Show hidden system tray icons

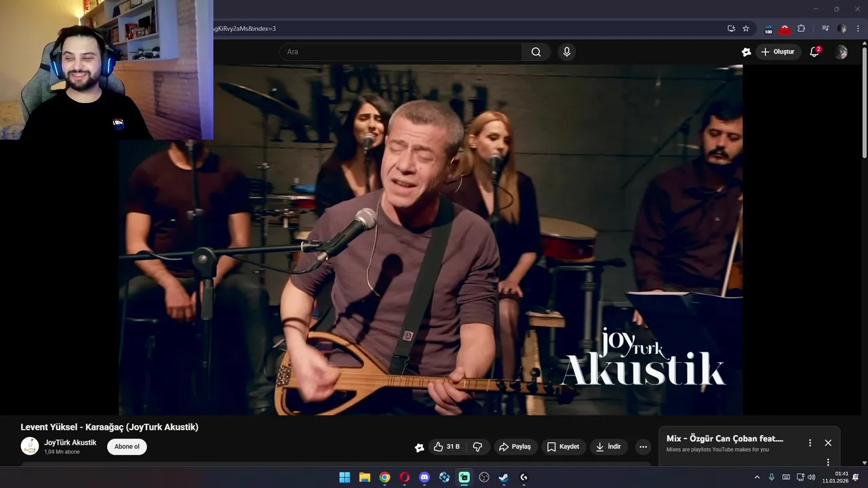757,477
